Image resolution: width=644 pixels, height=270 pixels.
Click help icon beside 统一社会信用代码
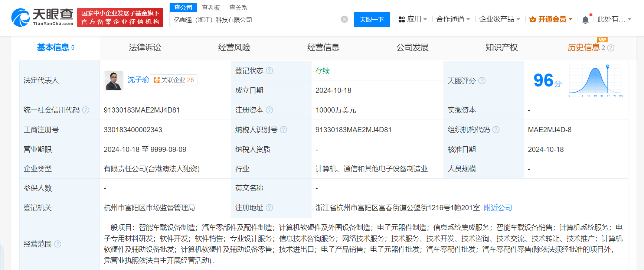pyautogui.click(x=86, y=110)
